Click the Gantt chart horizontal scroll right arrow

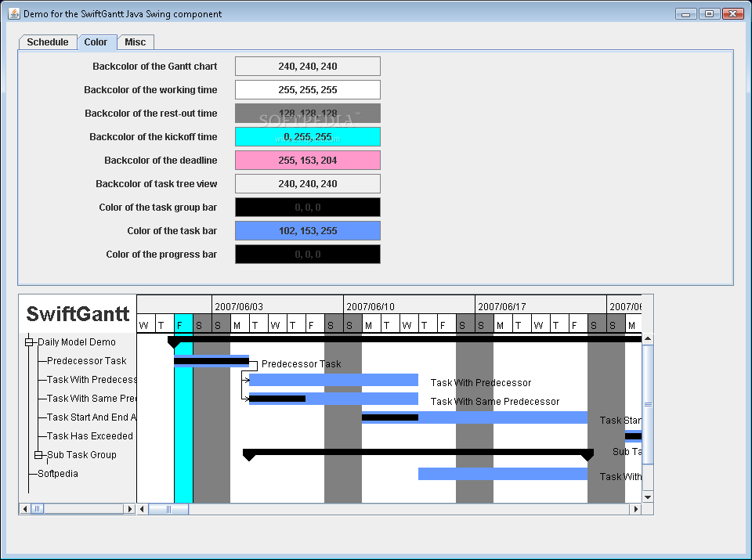636,509
